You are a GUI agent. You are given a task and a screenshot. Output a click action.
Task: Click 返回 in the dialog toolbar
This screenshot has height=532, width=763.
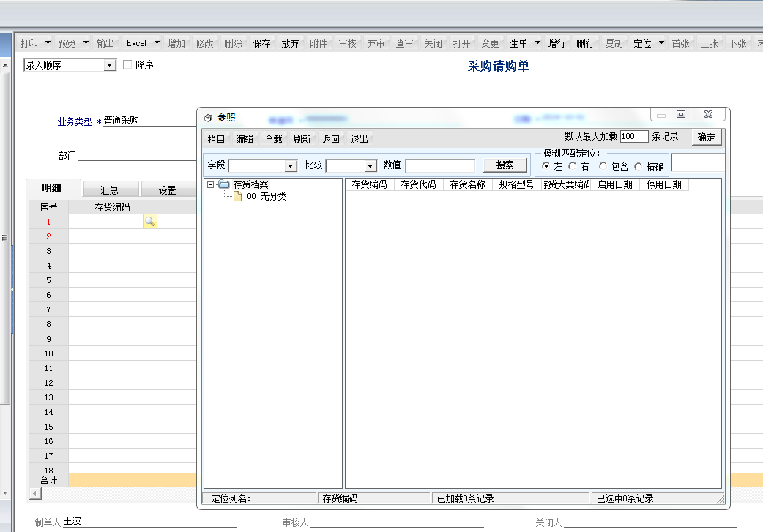[330, 139]
